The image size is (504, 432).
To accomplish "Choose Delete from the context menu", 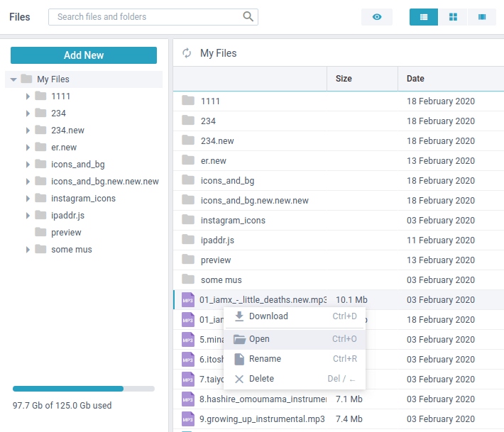I will pyautogui.click(x=295, y=379).
